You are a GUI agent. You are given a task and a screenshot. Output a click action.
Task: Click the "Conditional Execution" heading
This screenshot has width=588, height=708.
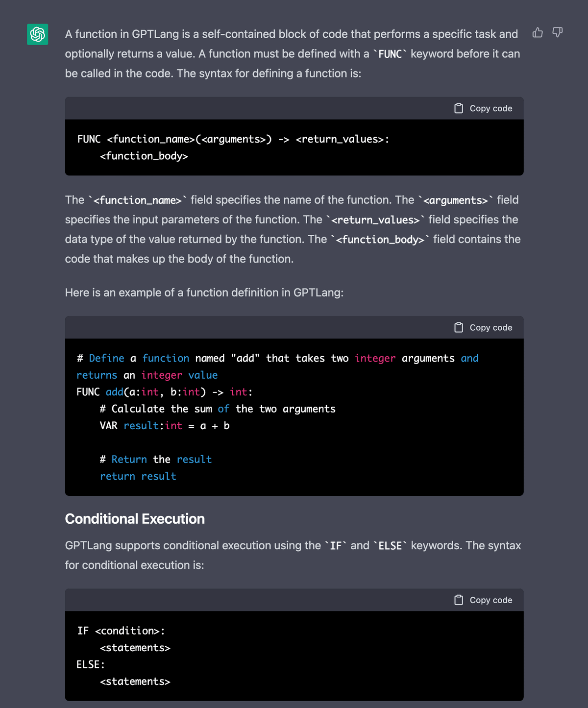[135, 519]
